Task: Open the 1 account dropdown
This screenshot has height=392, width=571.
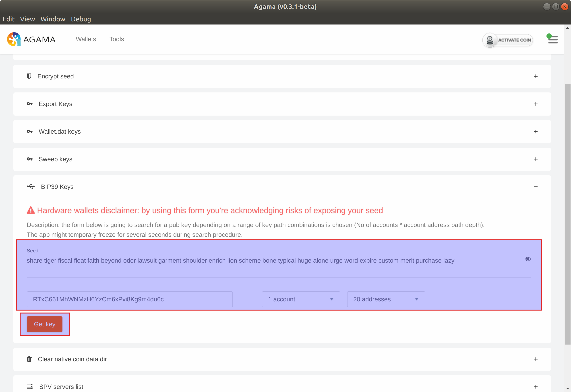Action: point(301,299)
